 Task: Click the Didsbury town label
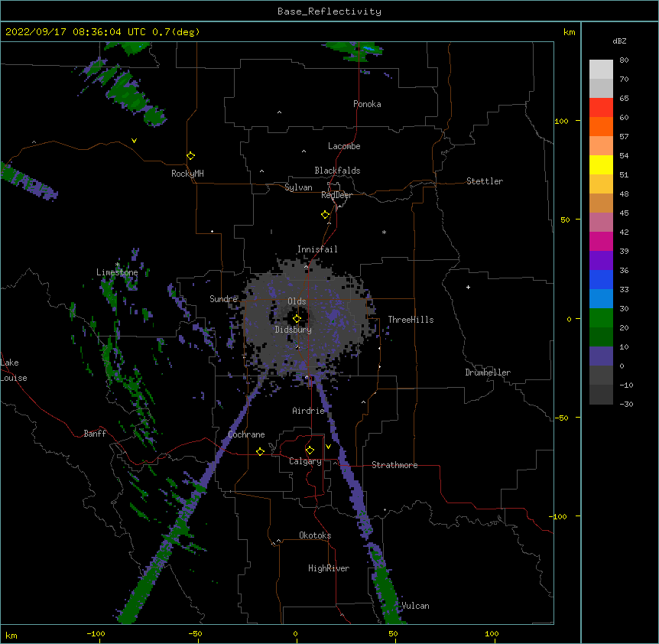294,330
